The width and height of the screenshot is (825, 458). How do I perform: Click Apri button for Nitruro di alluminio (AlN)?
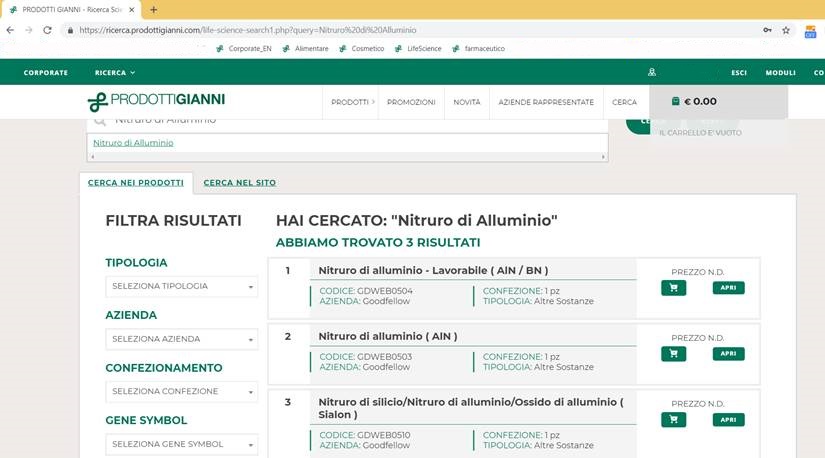tap(728, 353)
